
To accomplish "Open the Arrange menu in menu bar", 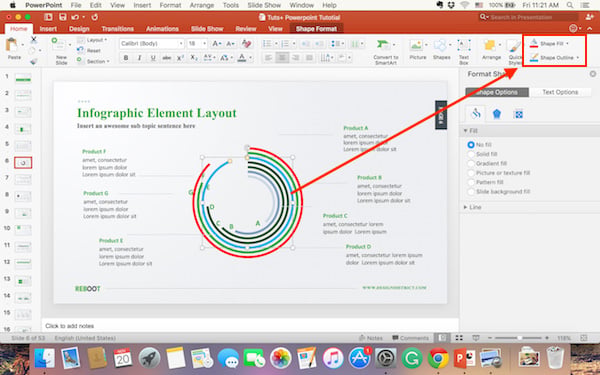I will click(x=202, y=5).
